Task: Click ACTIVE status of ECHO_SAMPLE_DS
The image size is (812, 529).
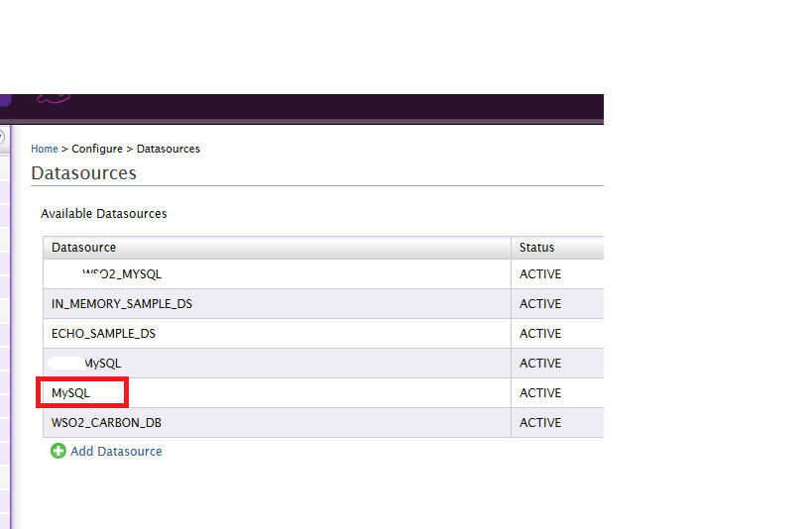Action: click(x=540, y=334)
